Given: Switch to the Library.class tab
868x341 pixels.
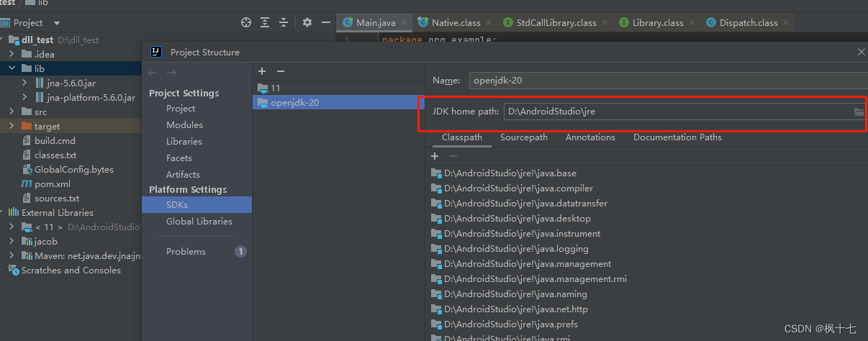Looking at the screenshot, I should pos(656,22).
